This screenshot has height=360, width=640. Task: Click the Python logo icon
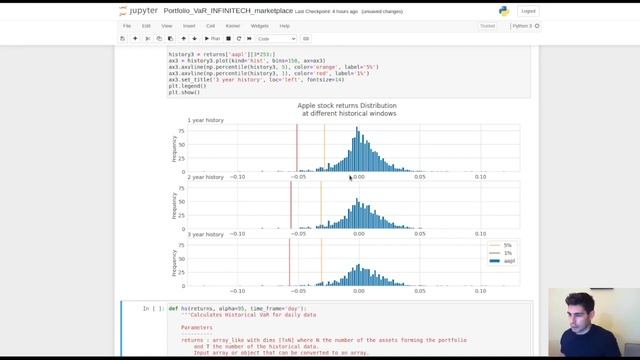[504, 11]
